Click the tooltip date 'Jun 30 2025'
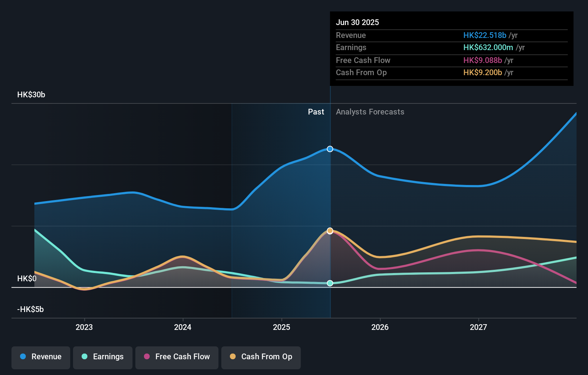Viewport: 588px width, 375px height. point(357,22)
